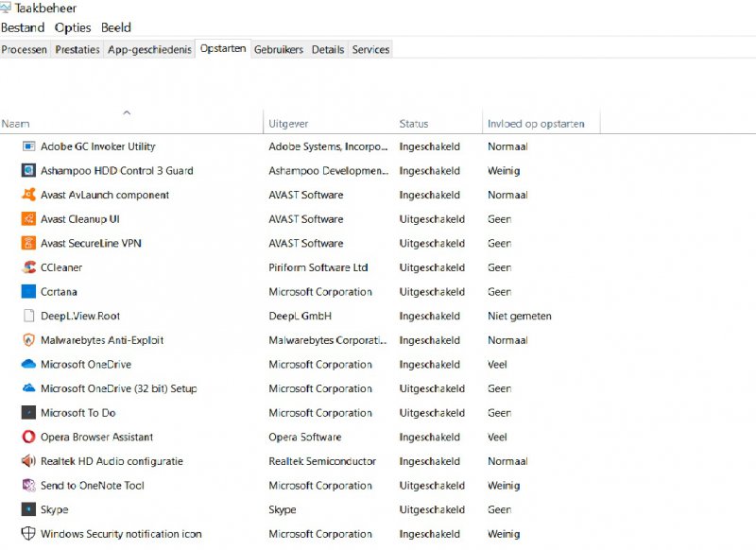This screenshot has height=550, width=756.
Task: Select the DeepL.View.Root row name
Action: click(80, 316)
